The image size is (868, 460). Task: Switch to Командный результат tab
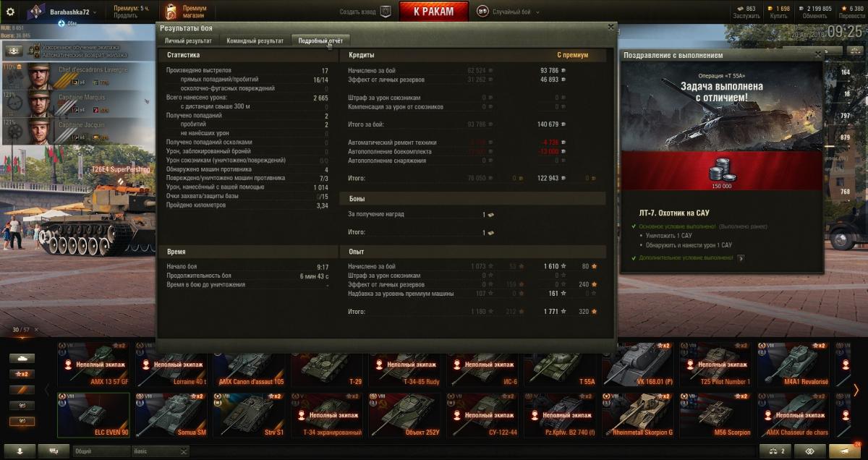click(255, 41)
